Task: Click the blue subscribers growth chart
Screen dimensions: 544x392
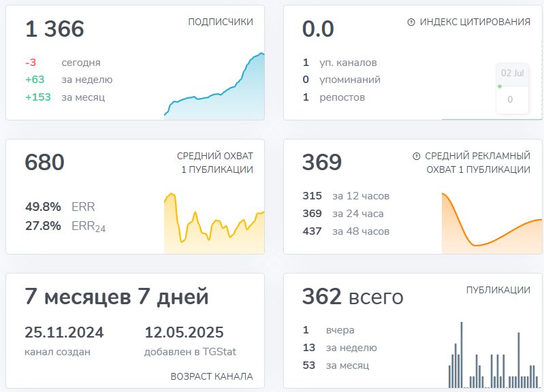Action: pyautogui.click(x=214, y=86)
